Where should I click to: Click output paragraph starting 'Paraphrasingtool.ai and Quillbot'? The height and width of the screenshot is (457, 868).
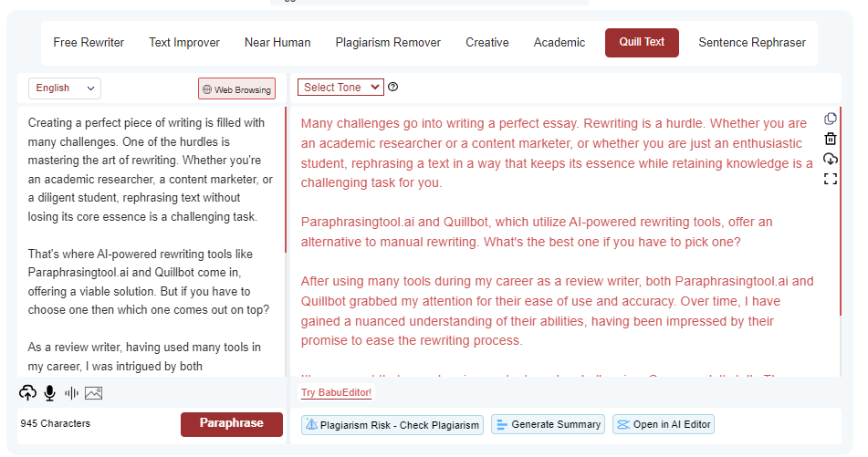click(537, 232)
